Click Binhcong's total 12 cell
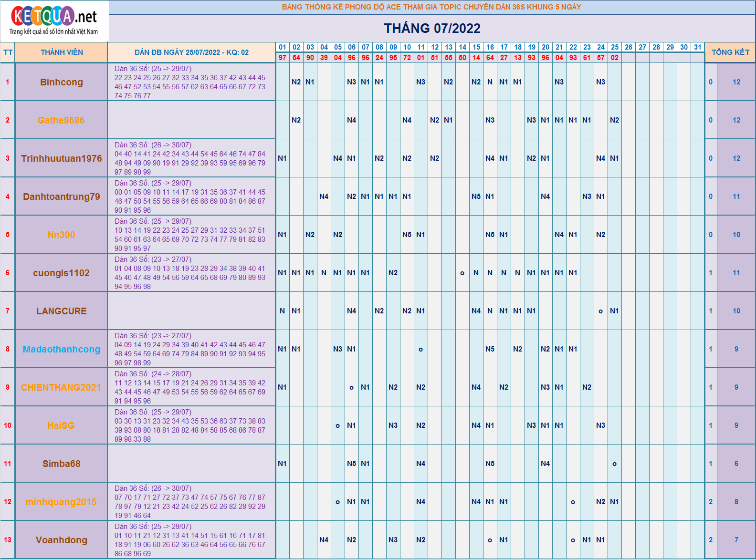 (736, 82)
